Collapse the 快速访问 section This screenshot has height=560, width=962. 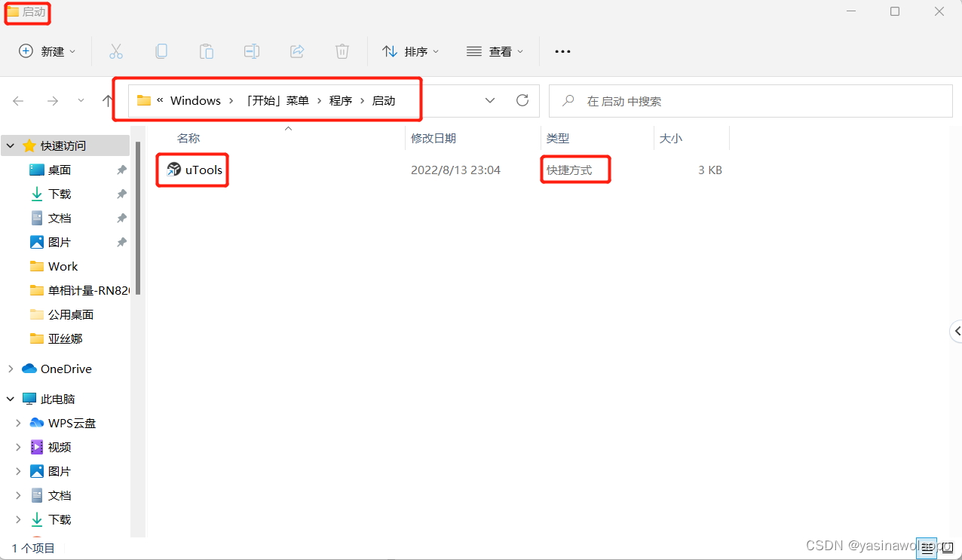(10, 145)
